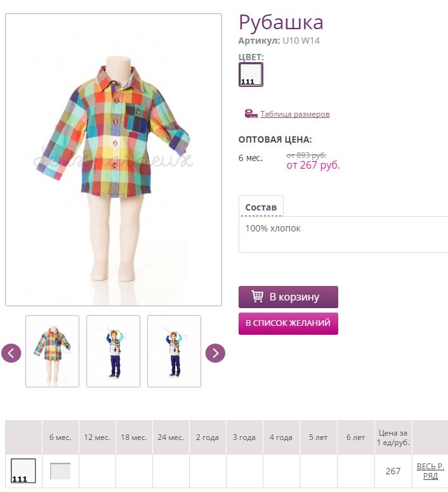The height and width of the screenshot is (492, 448).
Task: Click the large plaid shirt image
Action: [114, 160]
